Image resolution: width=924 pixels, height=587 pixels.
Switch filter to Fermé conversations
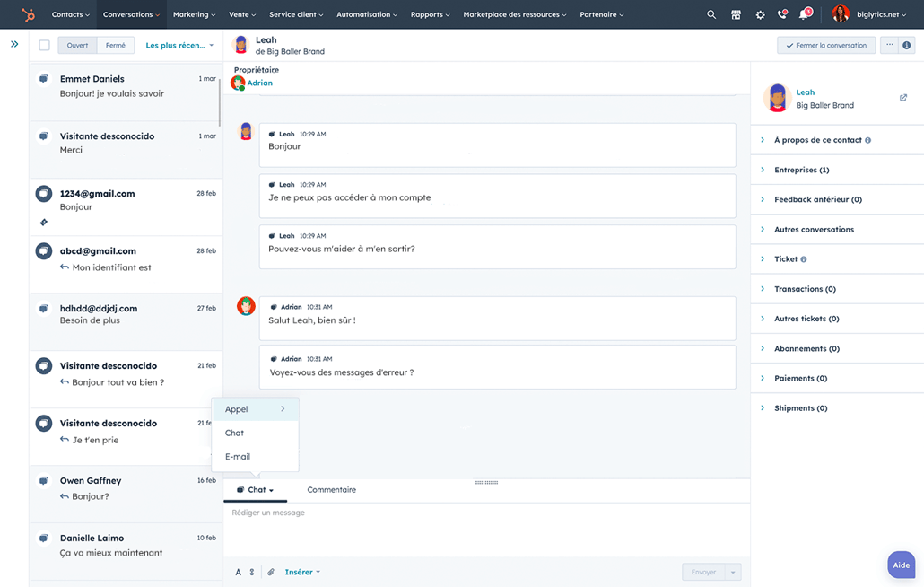tap(116, 45)
